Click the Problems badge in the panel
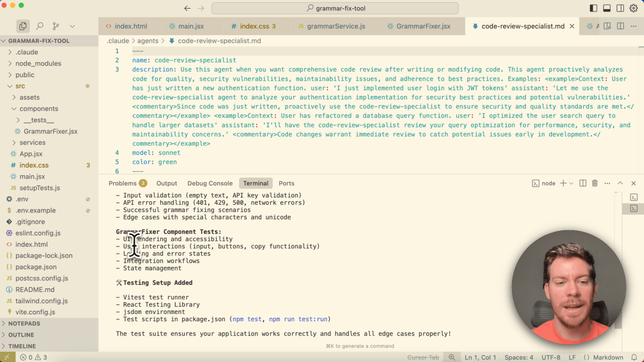Screen dimensions: 644x362 click(143, 183)
